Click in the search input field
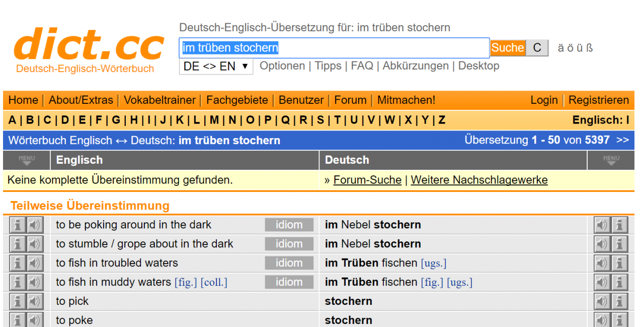 [335, 48]
